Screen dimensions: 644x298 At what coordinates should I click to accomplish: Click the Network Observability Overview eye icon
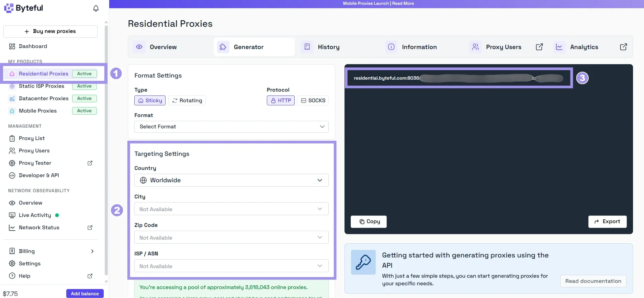coord(12,203)
